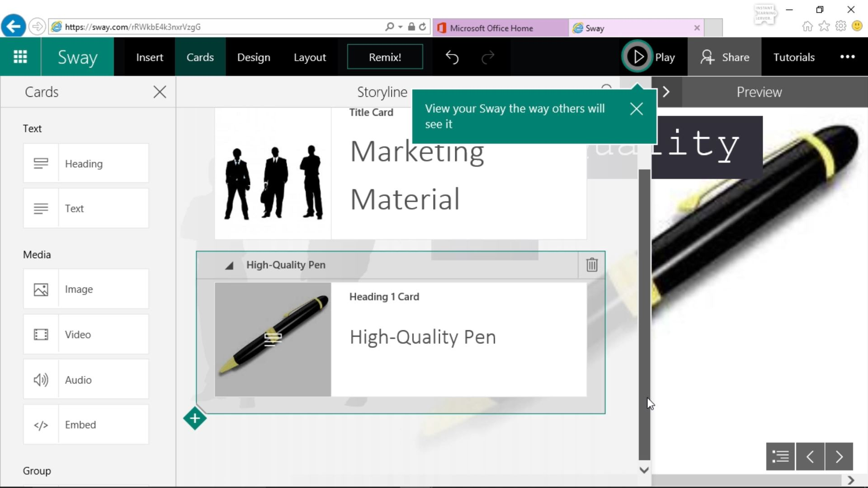
Task: Open the Office apps launcher
Action: [20, 56]
